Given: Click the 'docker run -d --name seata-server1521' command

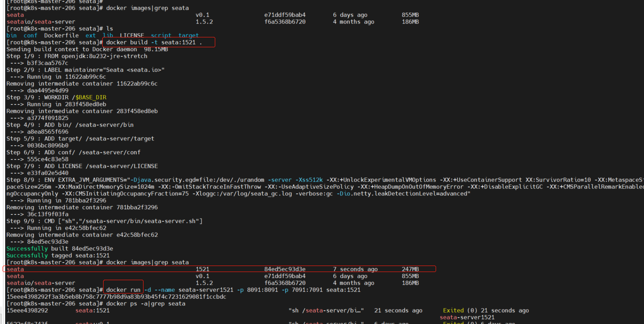Looking at the screenshot, I should (233, 290).
